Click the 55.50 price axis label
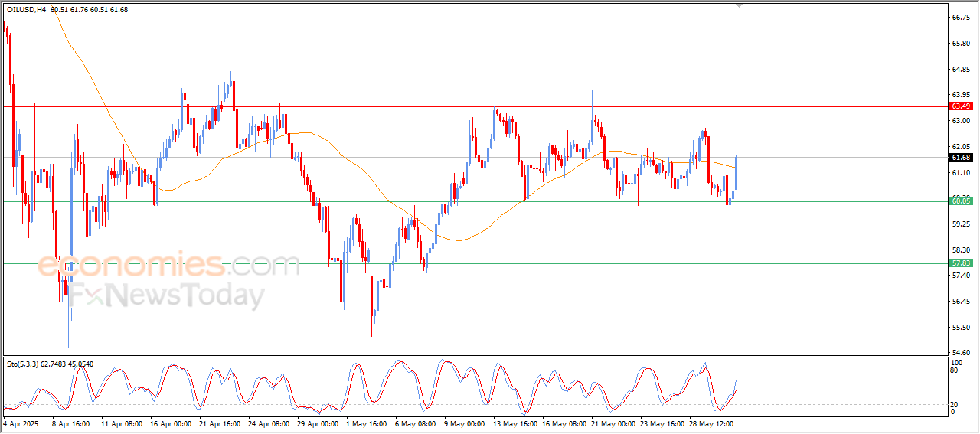Image resolution: width=980 pixels, height=434 pixels. [x=960, y=328]
